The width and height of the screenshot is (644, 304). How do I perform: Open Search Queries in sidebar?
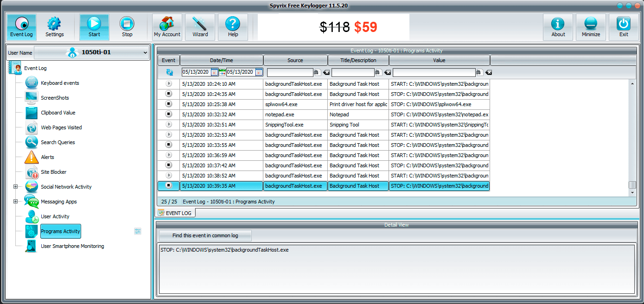(58, 142)
